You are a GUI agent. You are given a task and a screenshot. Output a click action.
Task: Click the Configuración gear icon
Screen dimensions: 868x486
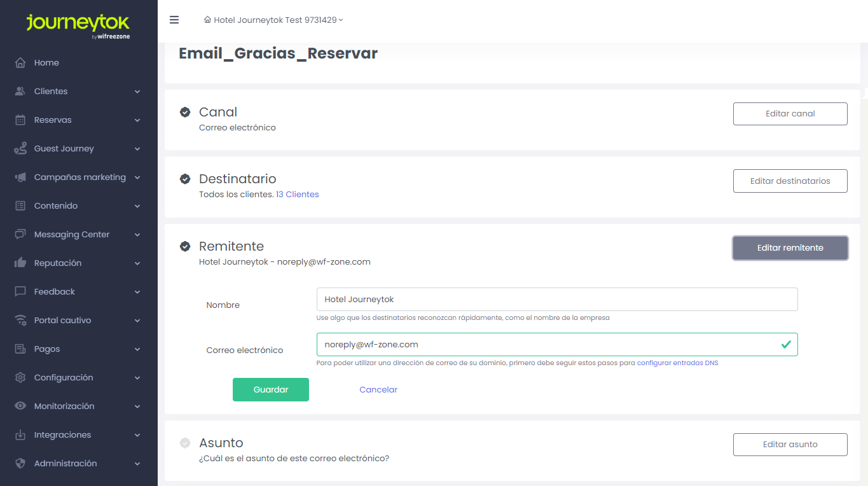(x=20, y=377)
